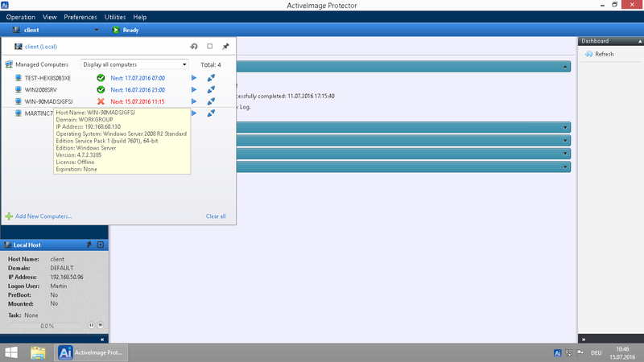The height and width of the screenshot is (362, 644).
Task: Click Local Host panel float window icon
Action: [101, 245]
